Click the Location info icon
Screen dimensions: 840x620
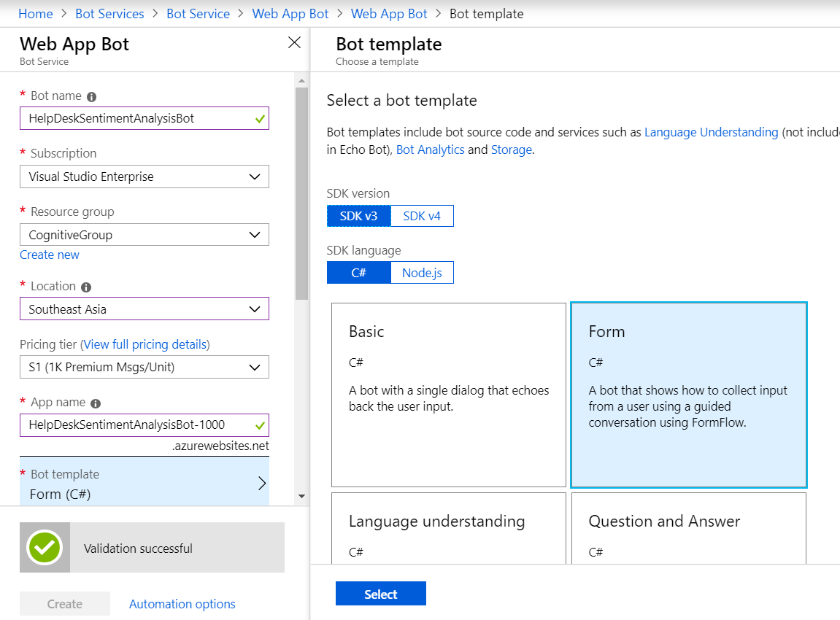click(86, 287)
